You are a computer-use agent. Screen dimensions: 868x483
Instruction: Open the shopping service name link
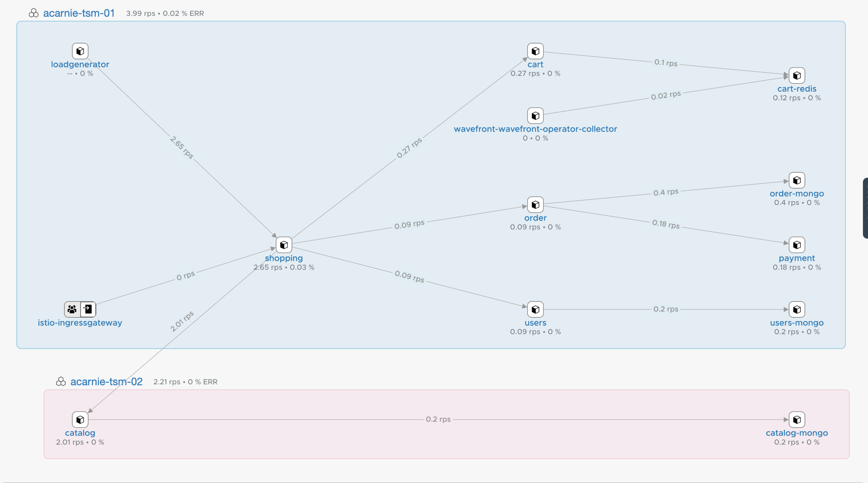tap(284, 258)
